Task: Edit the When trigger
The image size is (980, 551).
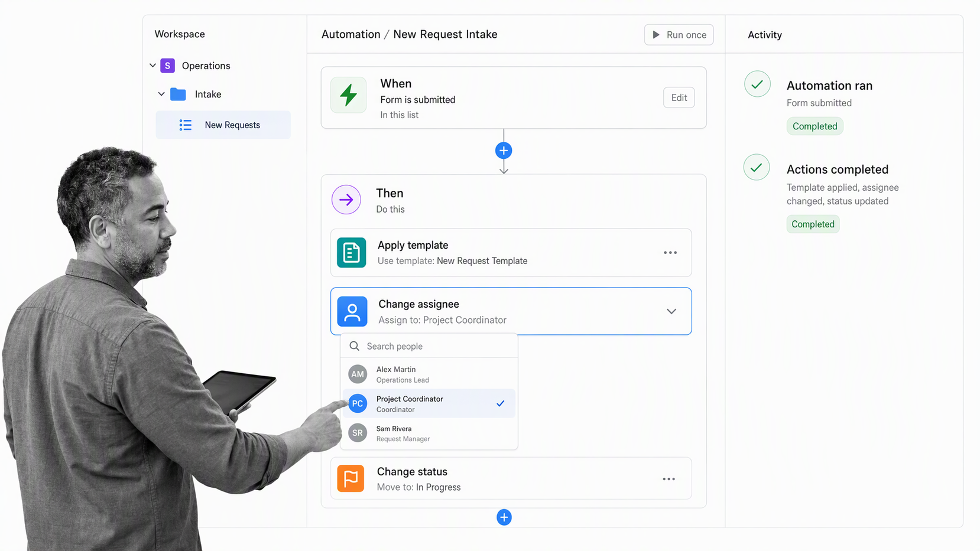Action: (x=679, y=97)
